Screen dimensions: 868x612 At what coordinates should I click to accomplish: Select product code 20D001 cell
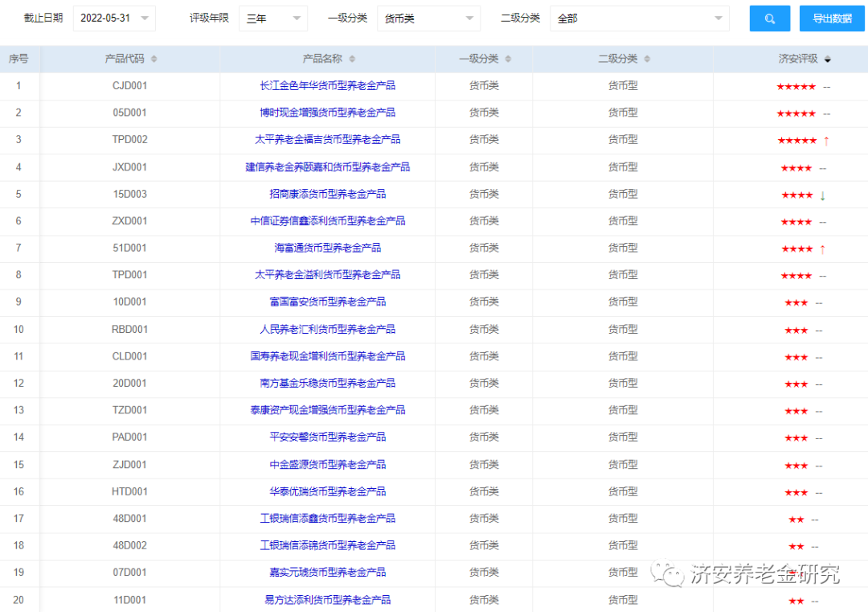coord(130,383)
